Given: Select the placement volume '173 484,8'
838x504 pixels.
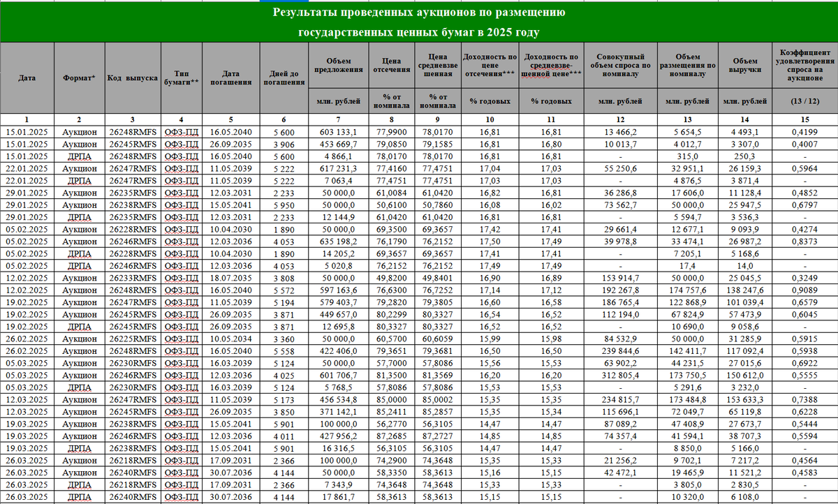Looking at the screenshot, I should 687,399.
